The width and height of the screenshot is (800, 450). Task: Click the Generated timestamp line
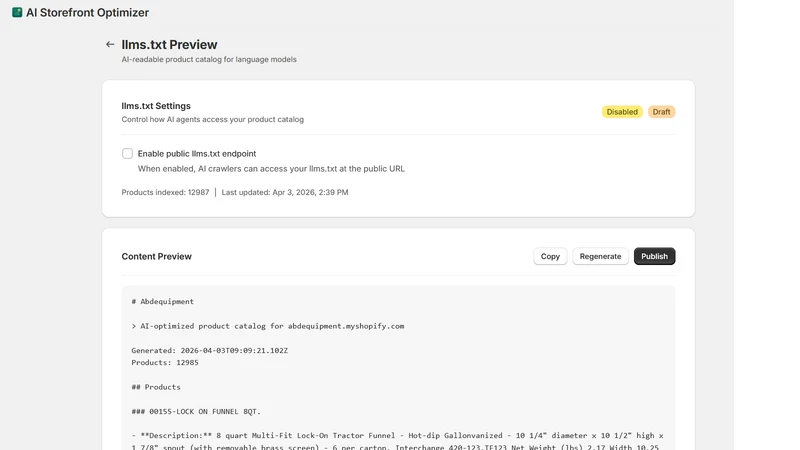point(210,351)
